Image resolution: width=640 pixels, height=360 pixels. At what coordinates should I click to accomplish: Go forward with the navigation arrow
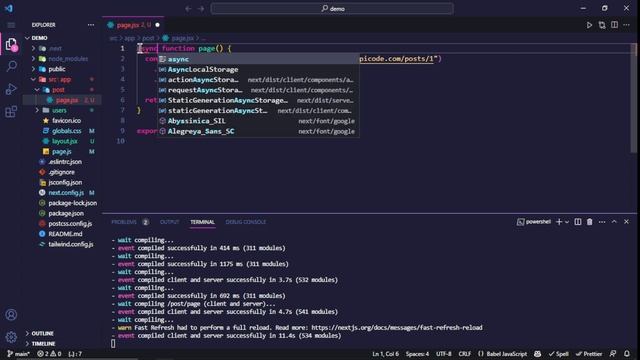(x=201, y=9)
